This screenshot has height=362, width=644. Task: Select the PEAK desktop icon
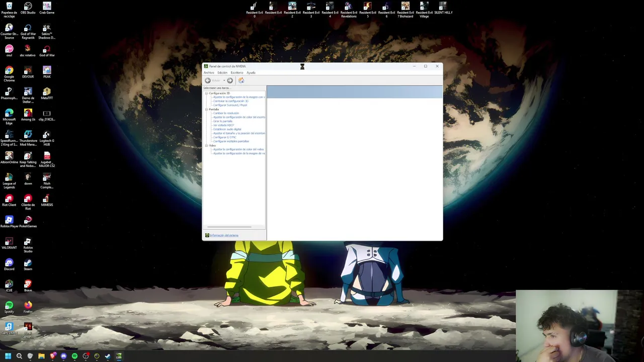(47, 72)
